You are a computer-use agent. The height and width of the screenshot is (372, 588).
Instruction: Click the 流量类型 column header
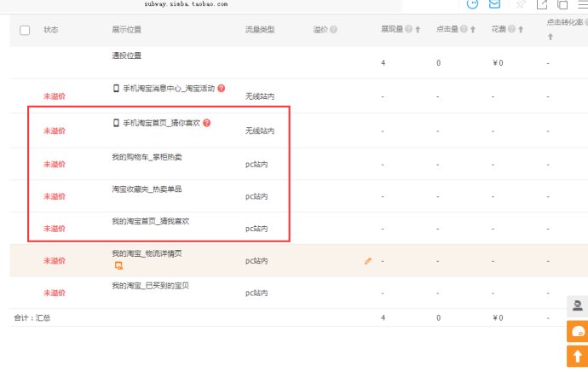(x=260, y=30)
